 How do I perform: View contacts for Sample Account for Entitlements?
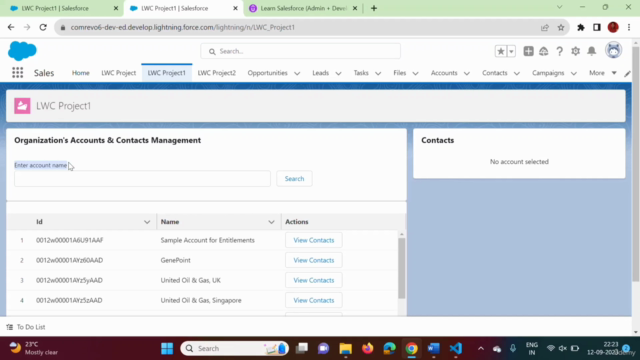(313, 240)
